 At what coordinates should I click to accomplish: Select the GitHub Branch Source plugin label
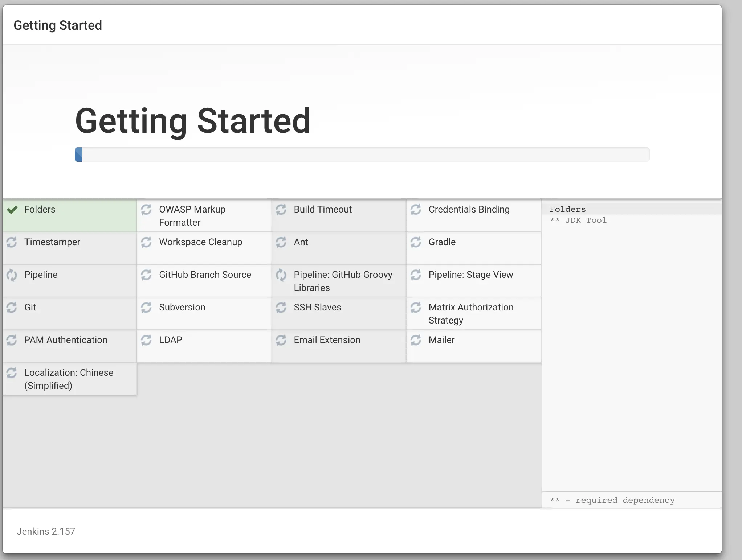coord(205,275)
